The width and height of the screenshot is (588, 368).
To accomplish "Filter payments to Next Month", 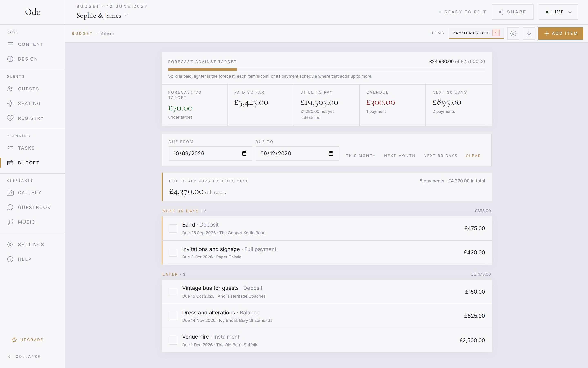I will point(400,156).
